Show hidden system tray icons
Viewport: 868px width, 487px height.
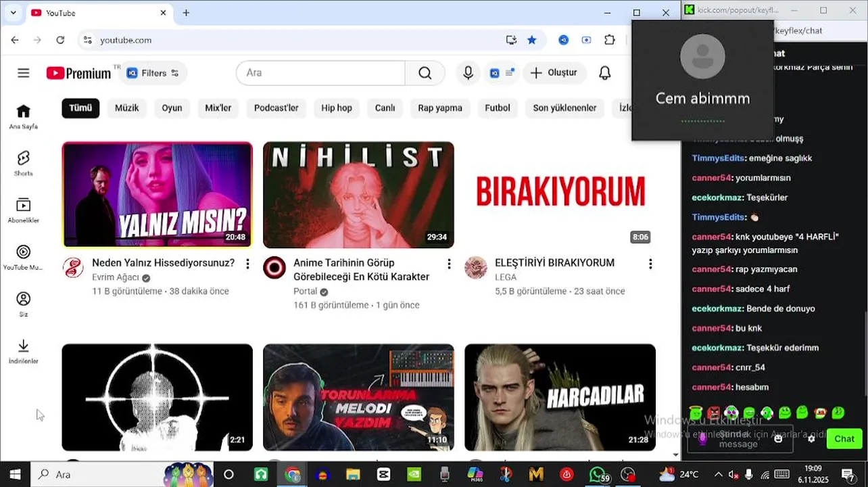click(718, 475)
